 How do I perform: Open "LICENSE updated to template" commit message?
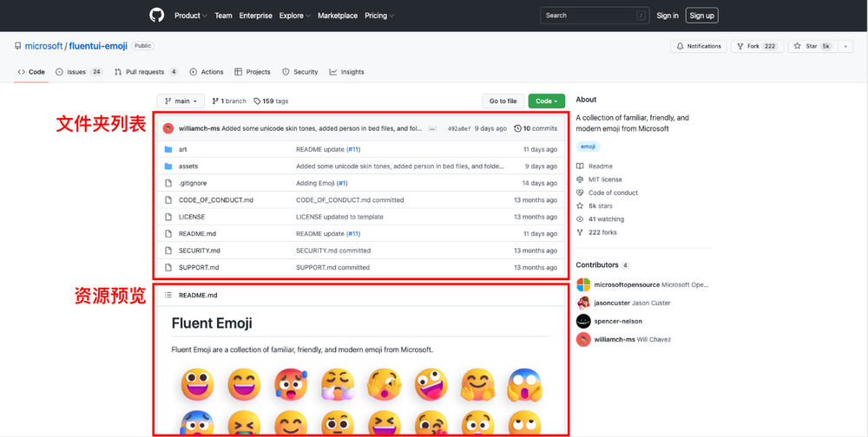339,217
